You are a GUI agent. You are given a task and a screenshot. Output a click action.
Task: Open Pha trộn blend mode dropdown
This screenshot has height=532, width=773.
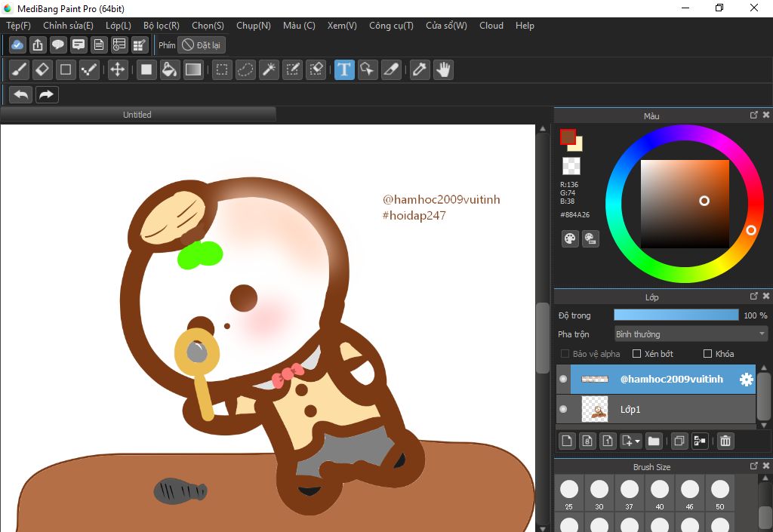coord(691,334)
